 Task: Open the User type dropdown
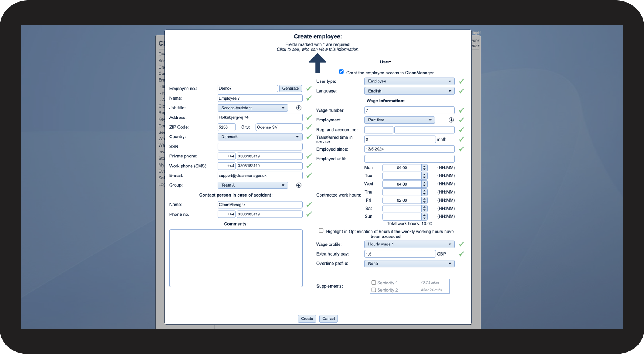click(x=409, y=81)
